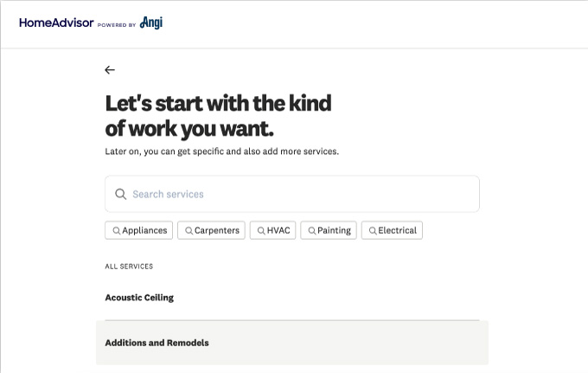Click the magnifier icon in search box
Screen dimensions: 588x373
coord(121,195)
